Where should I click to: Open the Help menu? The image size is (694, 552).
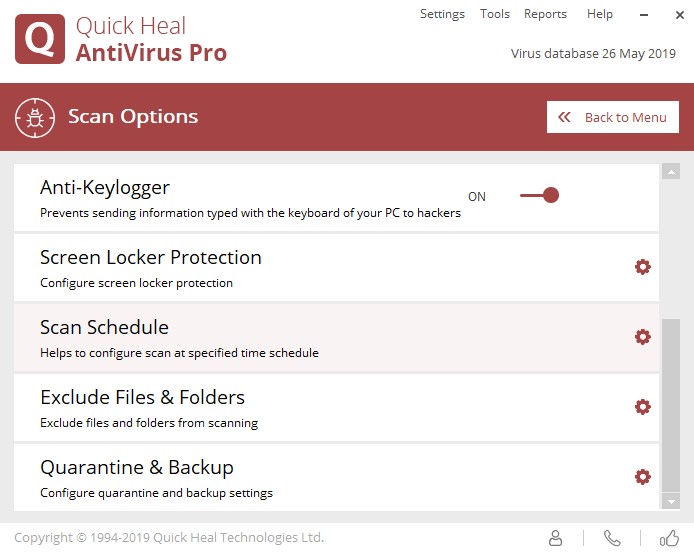(600, 14)
